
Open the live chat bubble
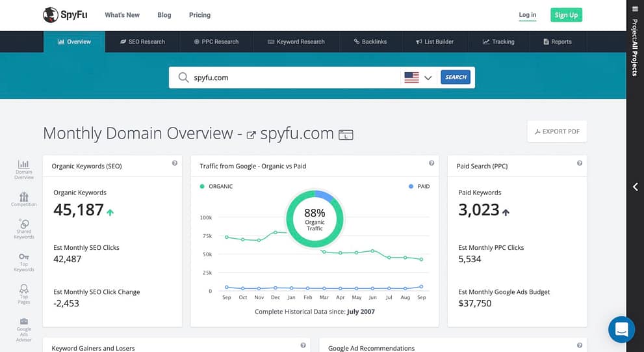pos(621,329)
